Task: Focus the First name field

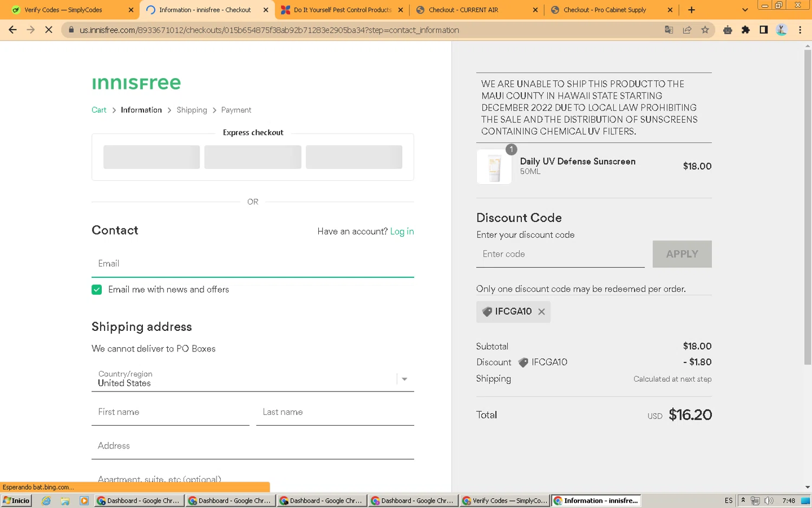Action: [x=171, y=412]
